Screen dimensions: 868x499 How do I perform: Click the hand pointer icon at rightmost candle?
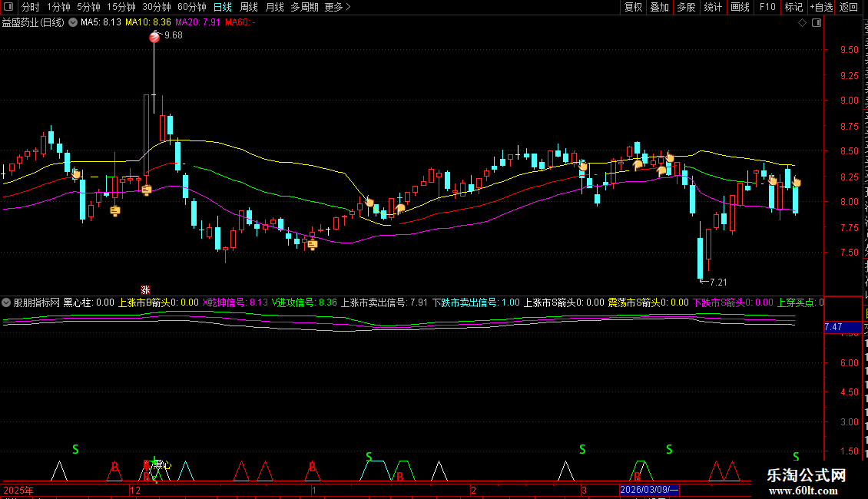point(796,181)
